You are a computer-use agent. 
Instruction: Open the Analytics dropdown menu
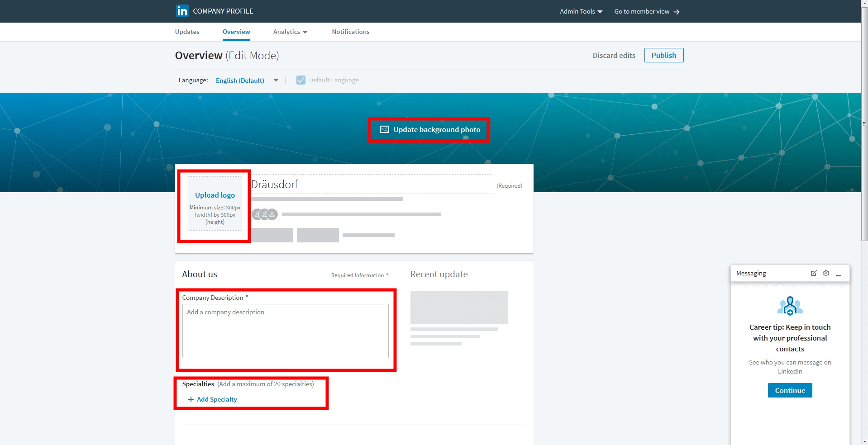pos(290,32)
